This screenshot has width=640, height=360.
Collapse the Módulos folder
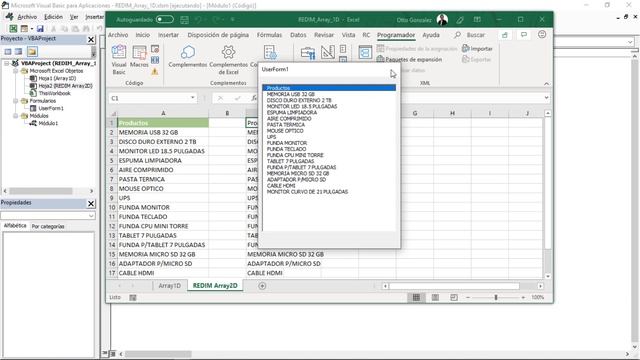coord(16,116)
